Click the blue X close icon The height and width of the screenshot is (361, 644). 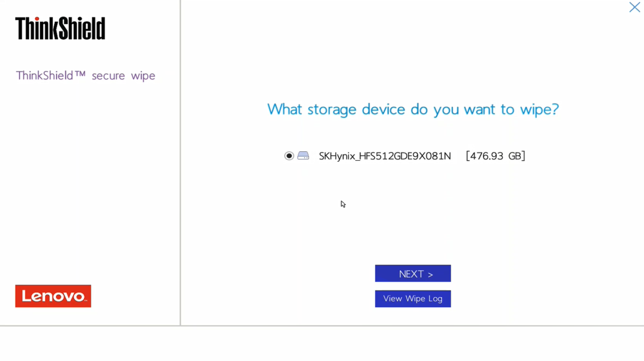[x=634, y=8]
